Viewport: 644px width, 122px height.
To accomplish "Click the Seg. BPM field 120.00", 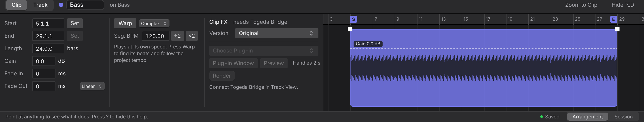I will pos(155,36).
